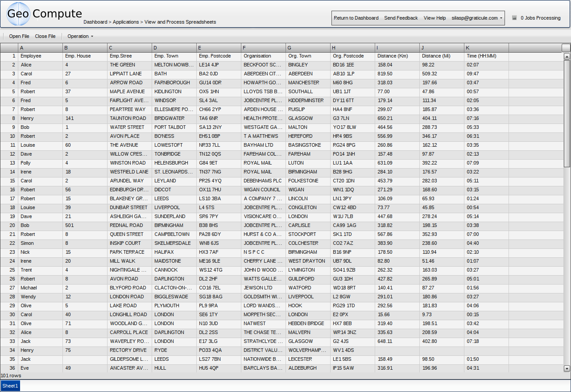Select row number 8 header
The width and height of the screenshot is (571, 392).
(9, 118)
